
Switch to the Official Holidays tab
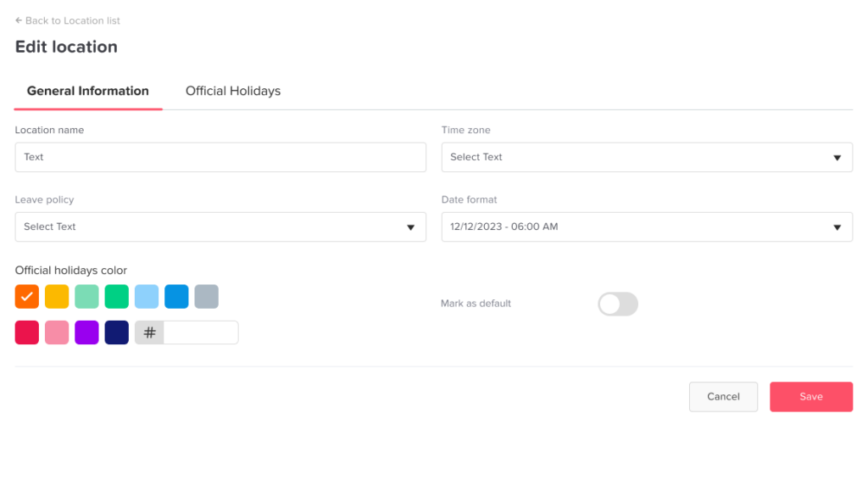(233, 91)
